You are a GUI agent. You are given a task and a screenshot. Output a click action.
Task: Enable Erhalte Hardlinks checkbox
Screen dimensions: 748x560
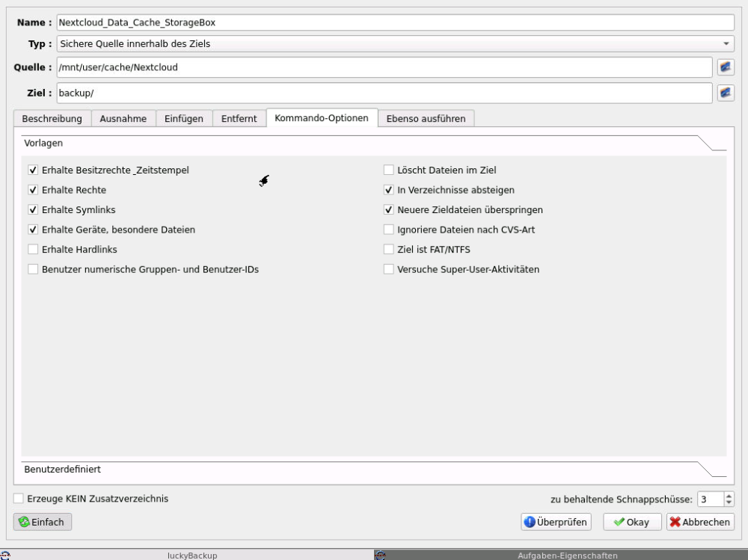pyautogui.click(x=33, y=250)
